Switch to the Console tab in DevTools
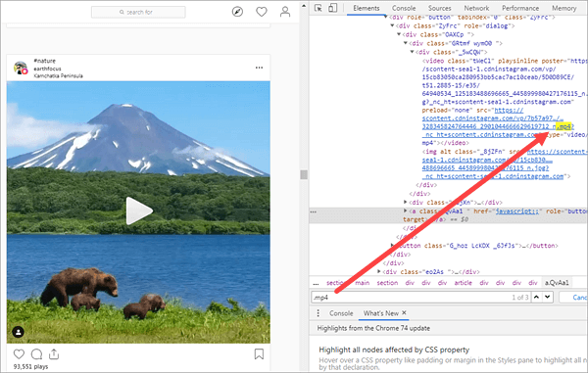Viewport: 588px width, 374px height. click(404, 8)
